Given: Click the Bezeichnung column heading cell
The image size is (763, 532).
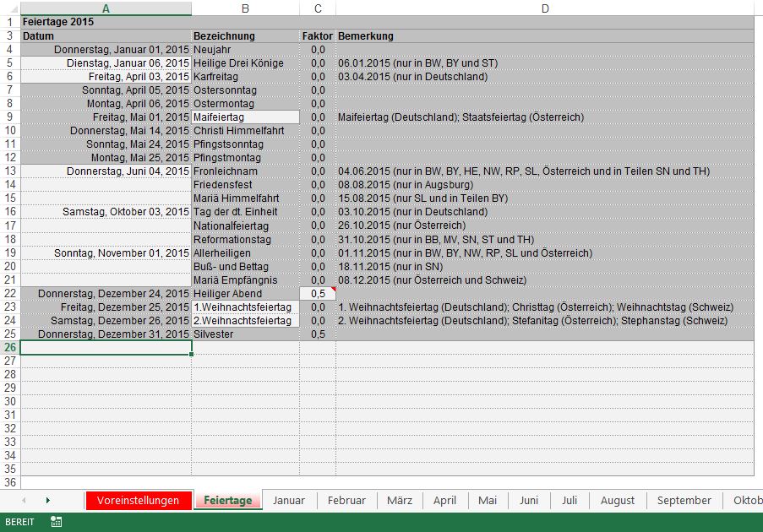Looking at the screenshot, I should [245, 36].
